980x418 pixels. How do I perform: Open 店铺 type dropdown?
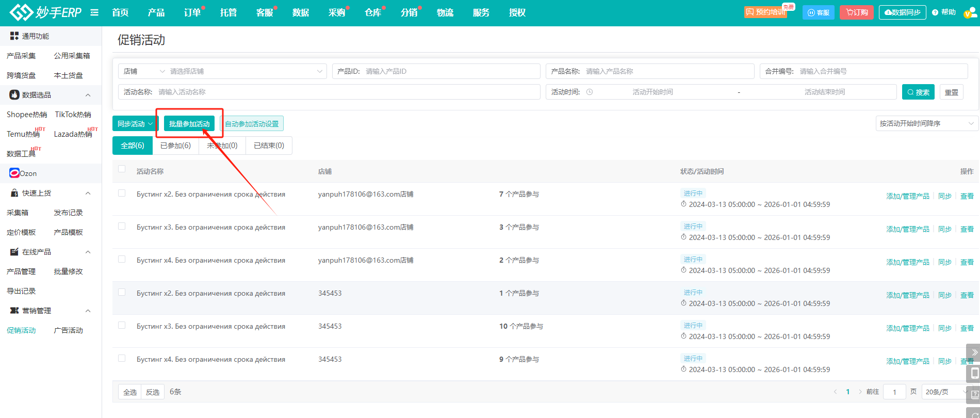[x=144, y=71]
